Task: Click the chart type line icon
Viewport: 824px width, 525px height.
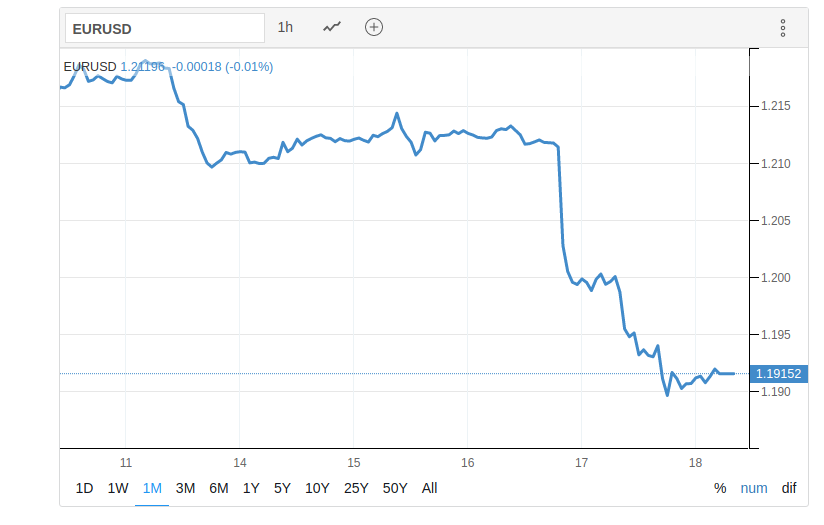Action: click(x=332, y=27)
